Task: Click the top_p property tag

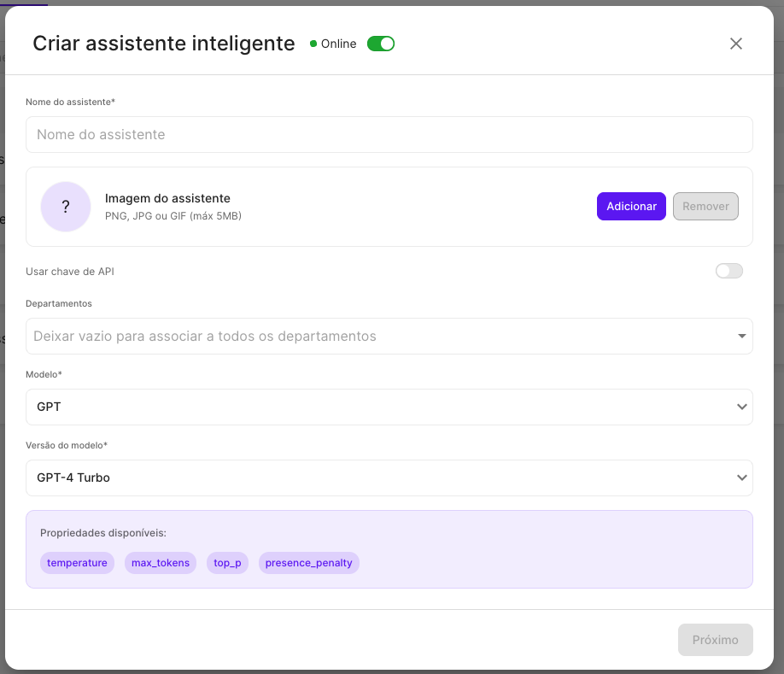Action: 227,563
